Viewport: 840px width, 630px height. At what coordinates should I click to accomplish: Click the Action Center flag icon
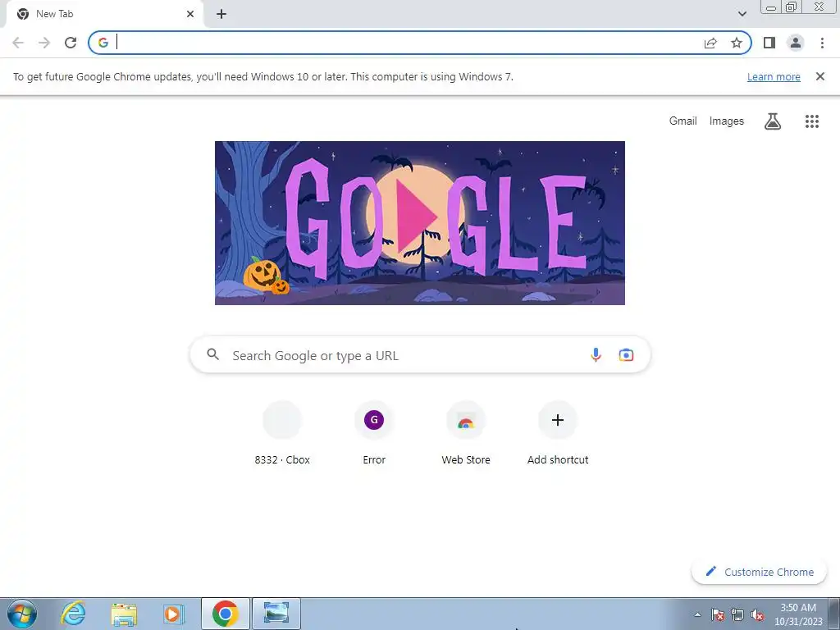[x=718, y=614]
